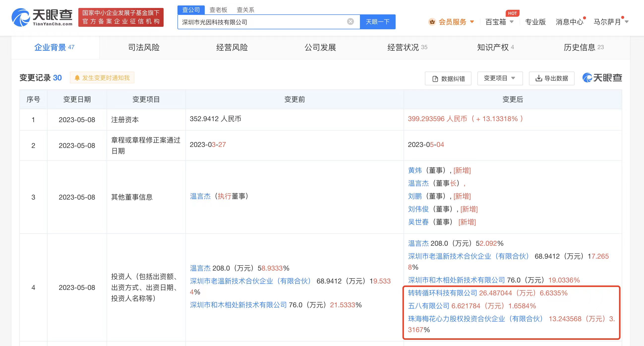The height and width of the screenshot is (346, 644).
Task: Click the HOT badge above 百宝箱
Action: (x=512, y=13)
